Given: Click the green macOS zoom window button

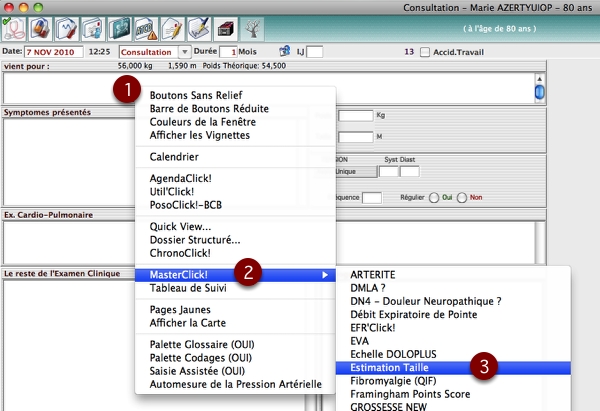Looking at the screenshot, I should (38, 7).
